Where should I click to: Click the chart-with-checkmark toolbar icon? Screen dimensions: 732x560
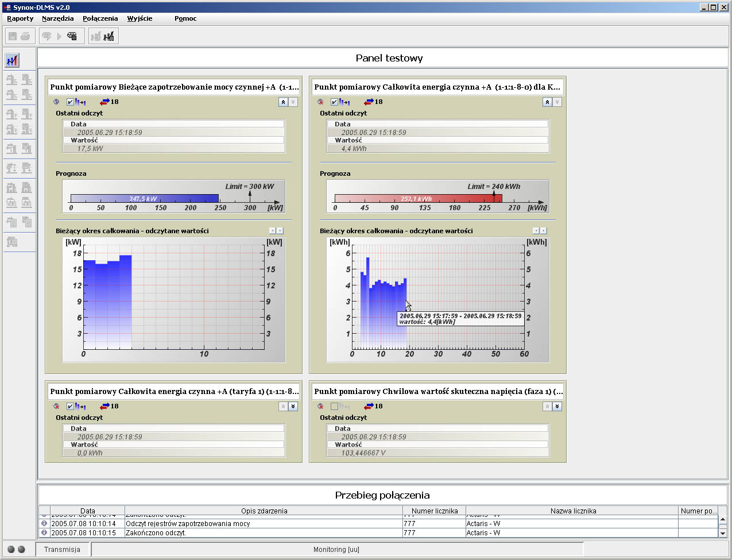109,36
